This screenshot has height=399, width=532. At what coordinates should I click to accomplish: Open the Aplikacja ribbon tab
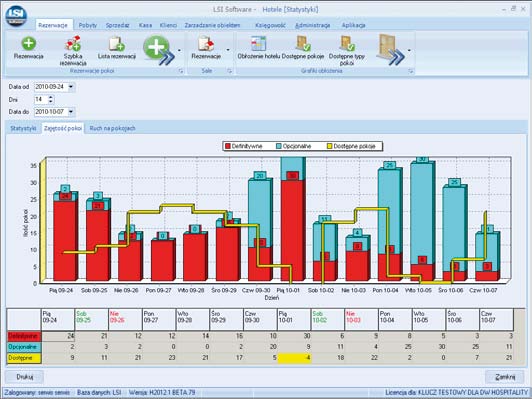click(353, 25)
